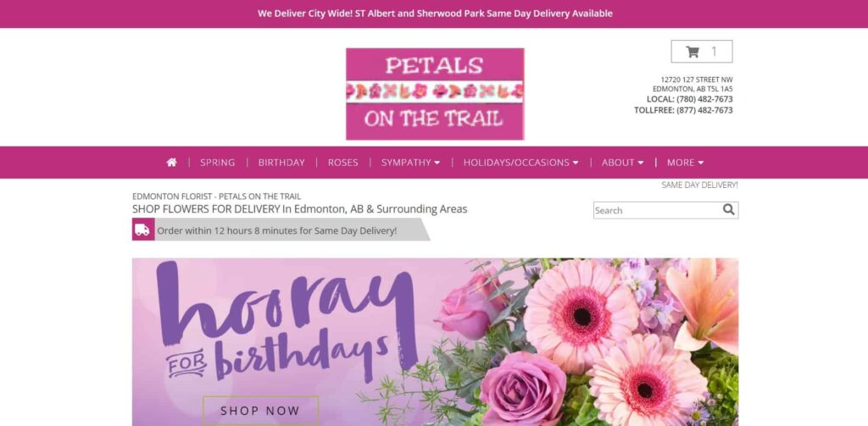The width and height of the screenshot is (868, 426).
Task: Click the search magnifying glass icon
Action: point(728,210)
